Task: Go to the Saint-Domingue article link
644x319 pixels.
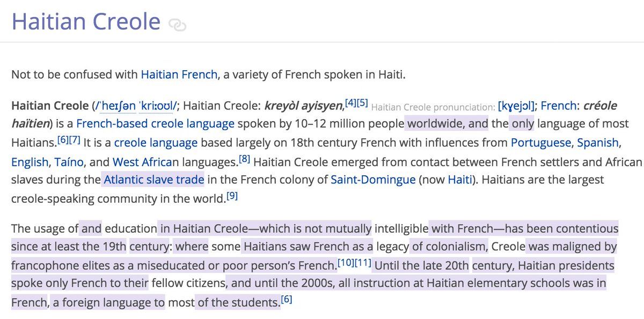Action: pyautogui.click(x=373, y=180)
